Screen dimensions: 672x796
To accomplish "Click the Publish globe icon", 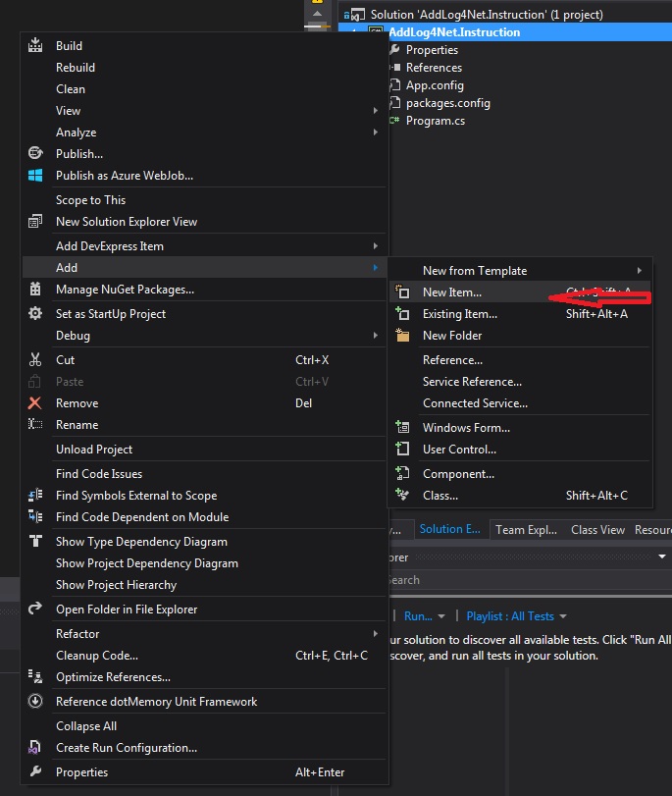I will [36, 154].
